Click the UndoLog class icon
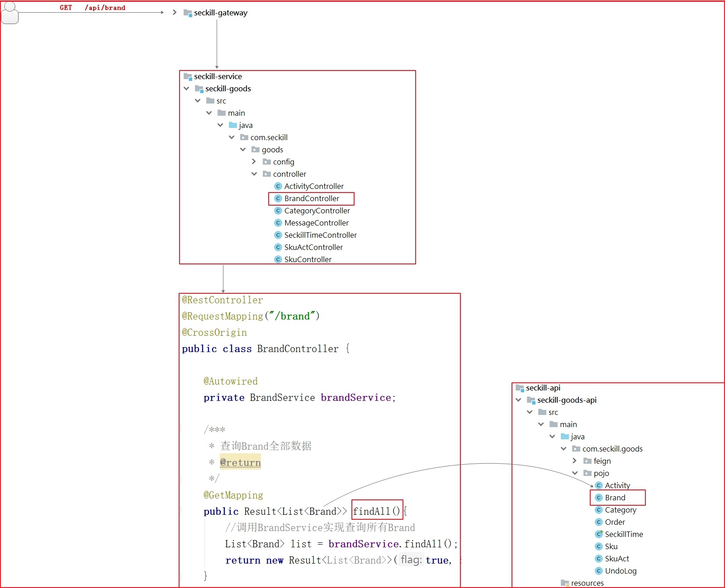Viewport: 725px width, 588px height. pyautogui.click(x=599, y=571)
